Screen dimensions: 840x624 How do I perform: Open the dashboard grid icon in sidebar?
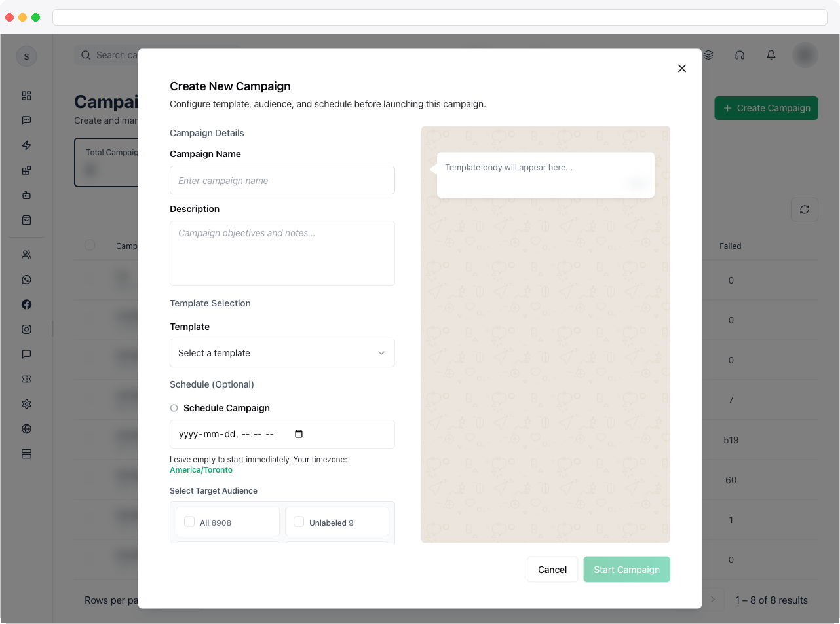tap(26, 96)
